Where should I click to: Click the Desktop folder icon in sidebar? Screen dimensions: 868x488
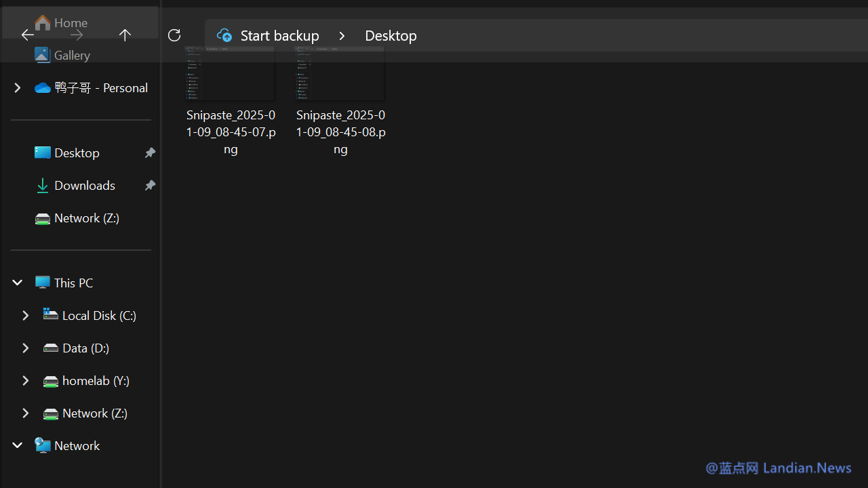43,152
